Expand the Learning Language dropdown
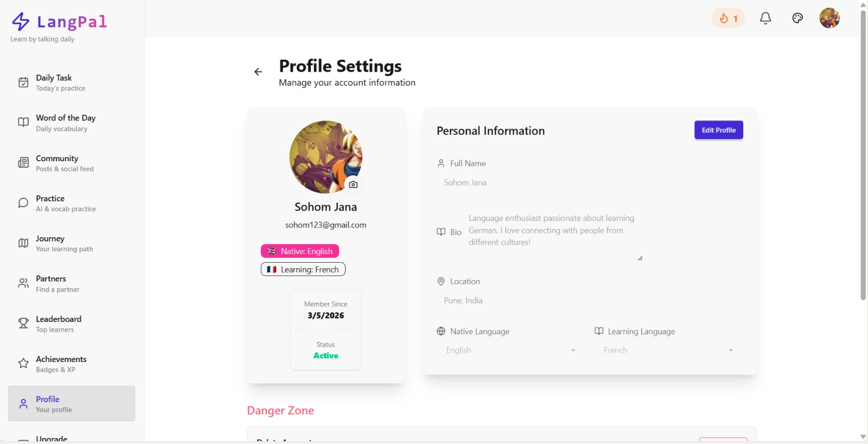Screen dimensions: 868x444 [666, 350]
